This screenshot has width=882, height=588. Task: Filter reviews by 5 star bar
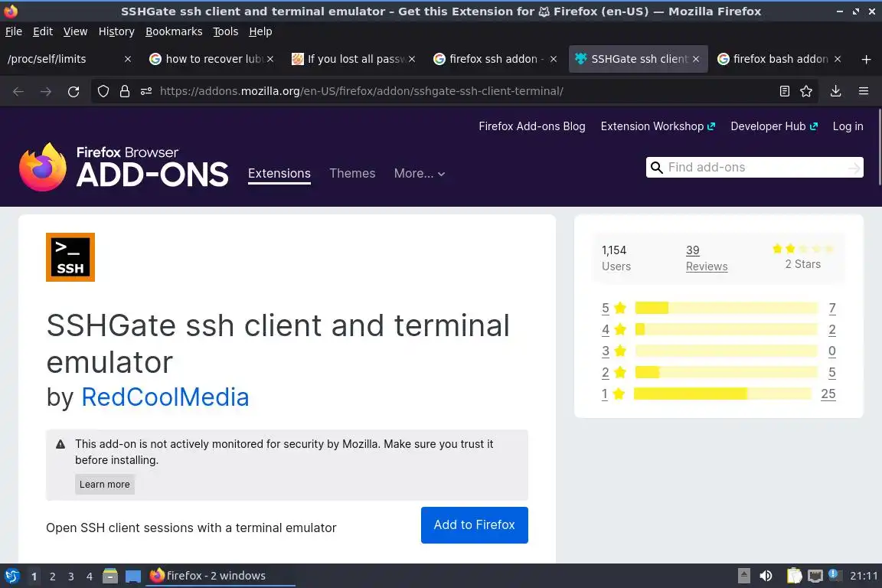pyautogui.click(x=726, y=308)
